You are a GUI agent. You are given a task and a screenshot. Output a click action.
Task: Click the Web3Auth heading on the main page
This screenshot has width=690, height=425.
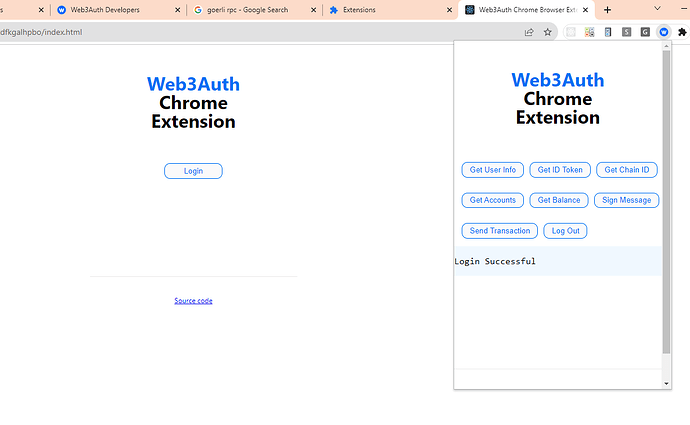point(193,84)
